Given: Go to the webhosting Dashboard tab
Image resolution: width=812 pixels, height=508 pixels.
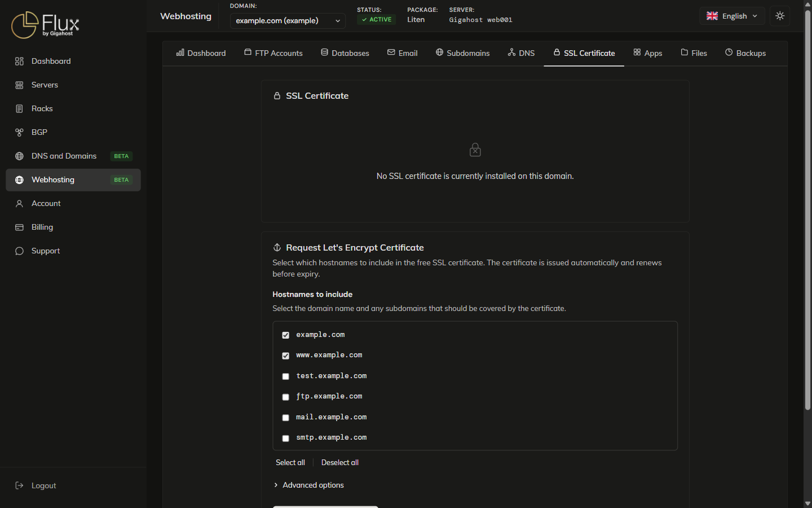Looking at the screenshot, I should (x=201, y=53).
